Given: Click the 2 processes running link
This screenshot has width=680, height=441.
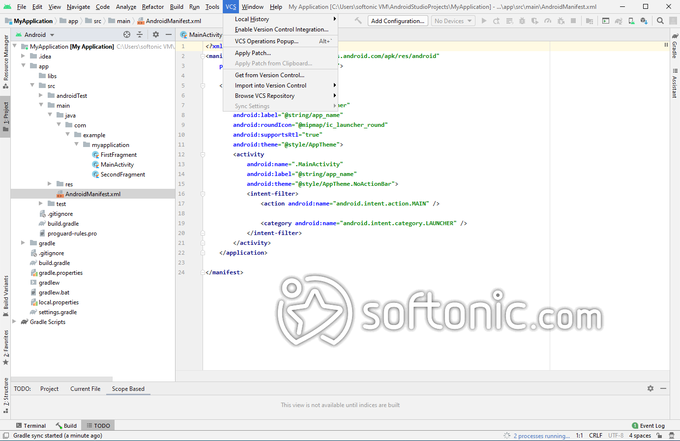Looking at the screenshot, I should coord(541,436).
